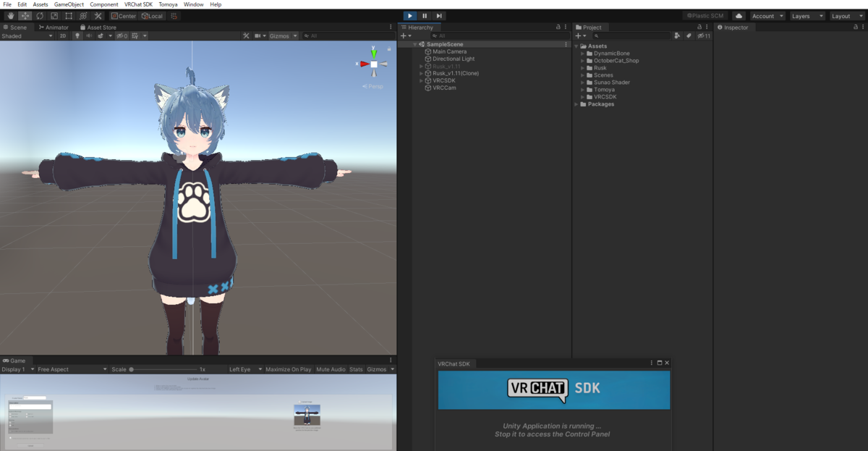The height and width of the screenshot is (451, 868).
Task: Open the Account dropdown
Action: [x=767, y=16]
